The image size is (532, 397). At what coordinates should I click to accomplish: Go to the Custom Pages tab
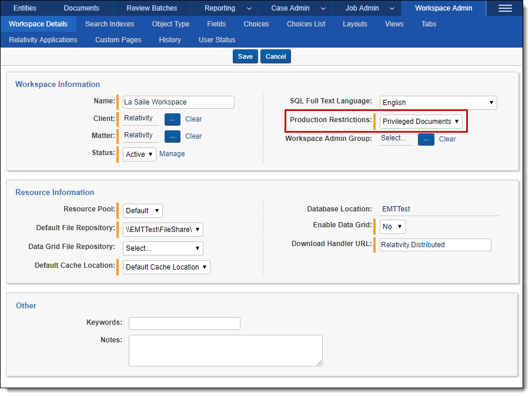click(118, 40)
